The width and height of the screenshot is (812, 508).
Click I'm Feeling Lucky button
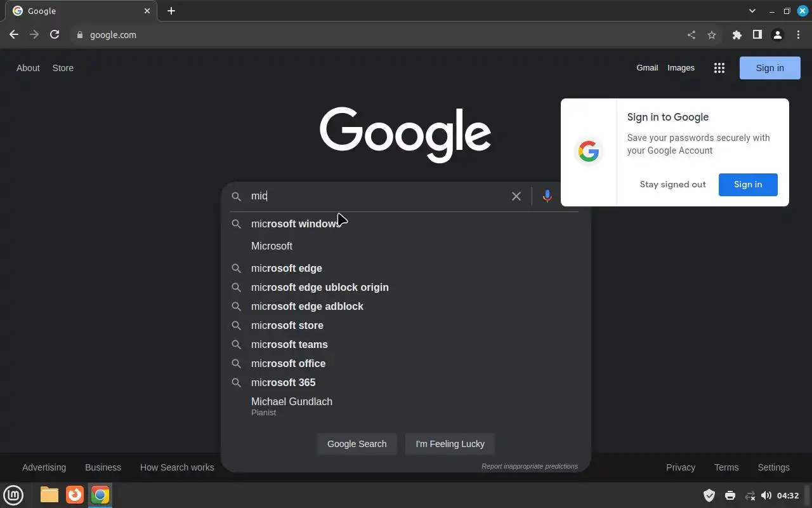(450, 444)
